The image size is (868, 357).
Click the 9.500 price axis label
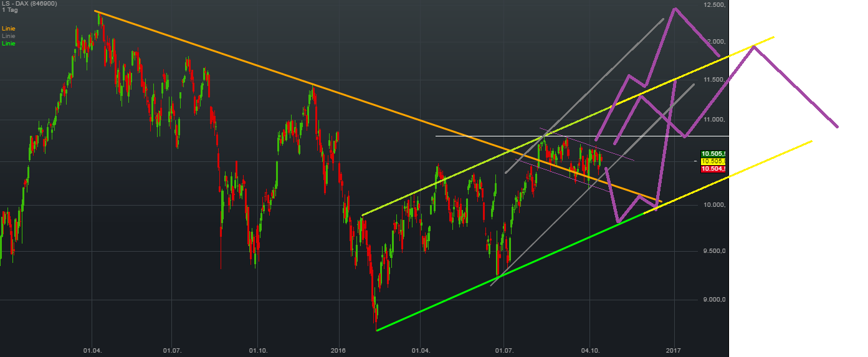pos(715,251)
